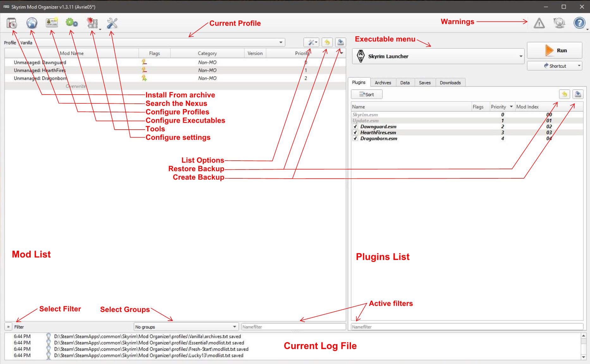
Task: Open the Data tab
Action: tap(405, 83)
